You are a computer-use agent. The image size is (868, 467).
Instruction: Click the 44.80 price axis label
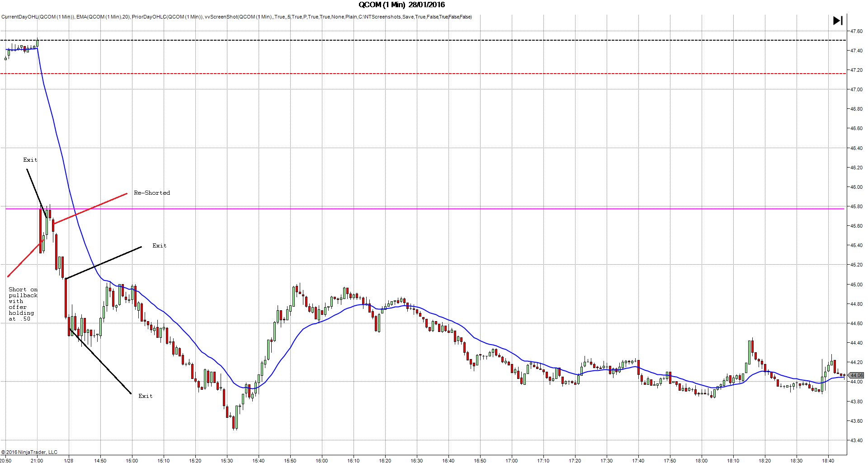(x=856, y=304)
